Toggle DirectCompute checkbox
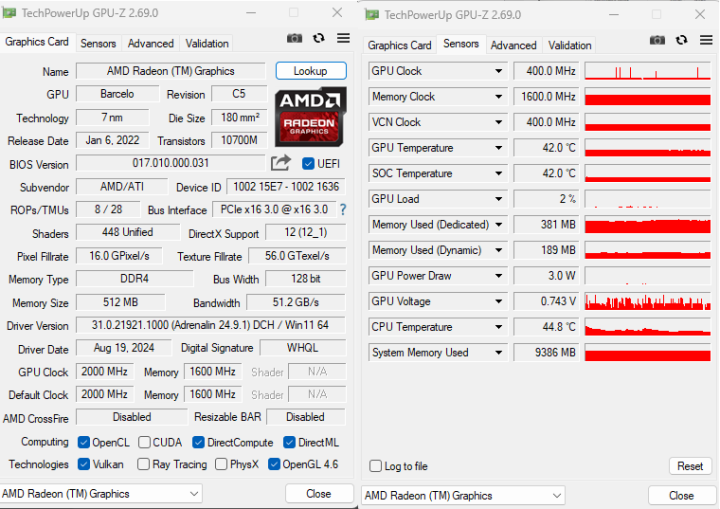This screenshot has height=509, width=720. click(x=198, y=442)
